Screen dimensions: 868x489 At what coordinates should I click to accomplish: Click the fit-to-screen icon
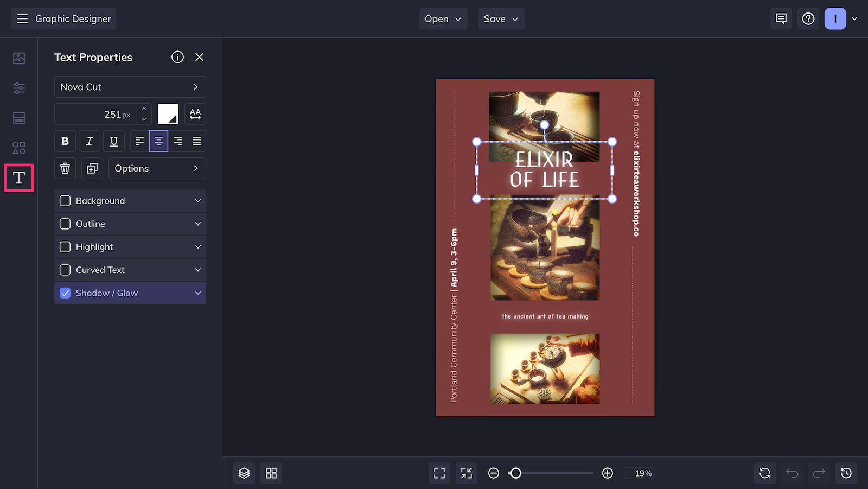tap(439, 473)
